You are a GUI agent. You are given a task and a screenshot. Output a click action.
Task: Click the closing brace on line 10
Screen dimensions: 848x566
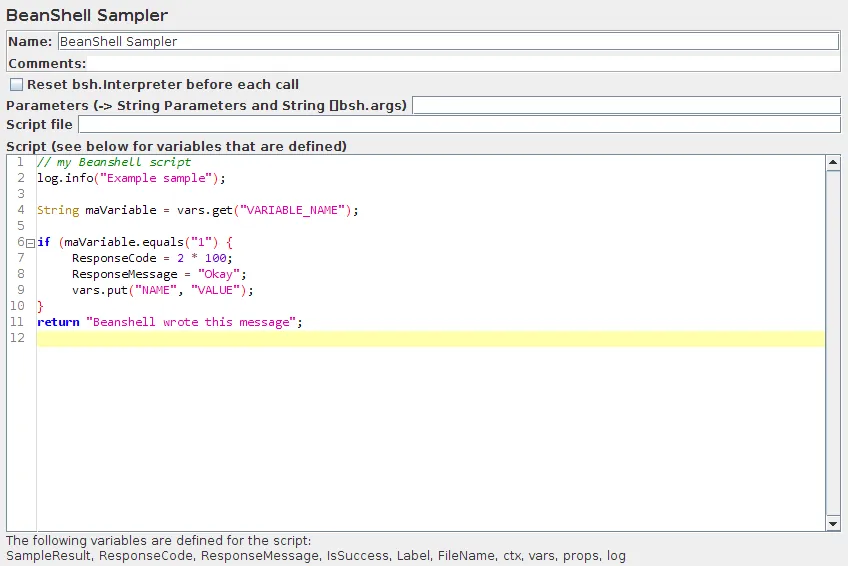pos(41,306)
